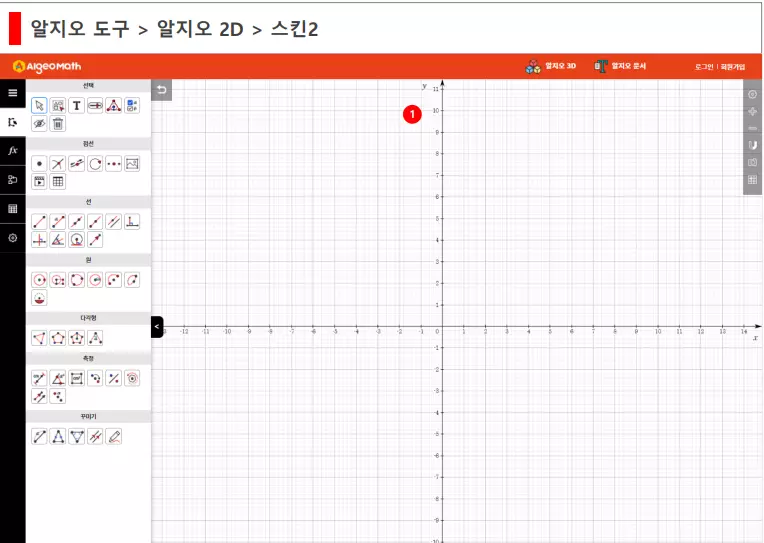Screen dimensions: 764x543
Task: Select the intersection point tool
Action: pos(57,164)
